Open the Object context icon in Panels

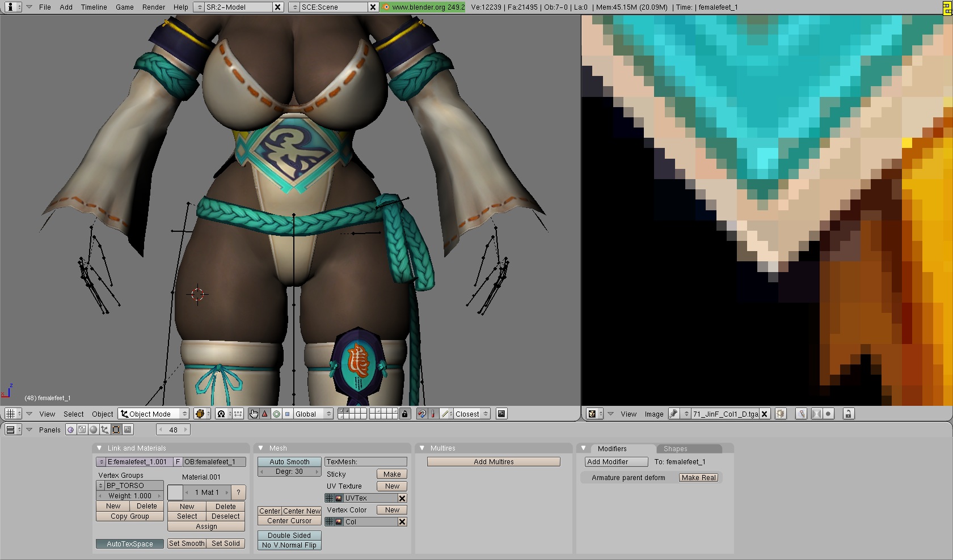point(105,430)
